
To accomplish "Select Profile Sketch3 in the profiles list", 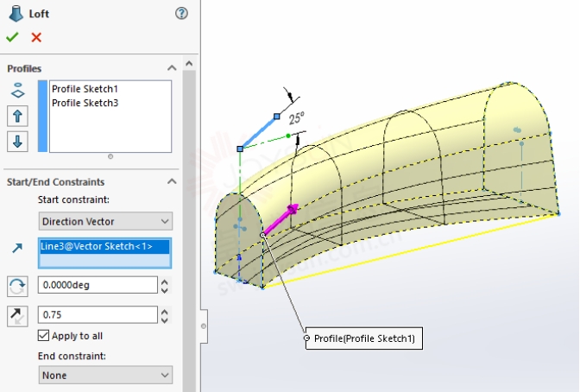I will pyautogui.click(x=85, y=103).
